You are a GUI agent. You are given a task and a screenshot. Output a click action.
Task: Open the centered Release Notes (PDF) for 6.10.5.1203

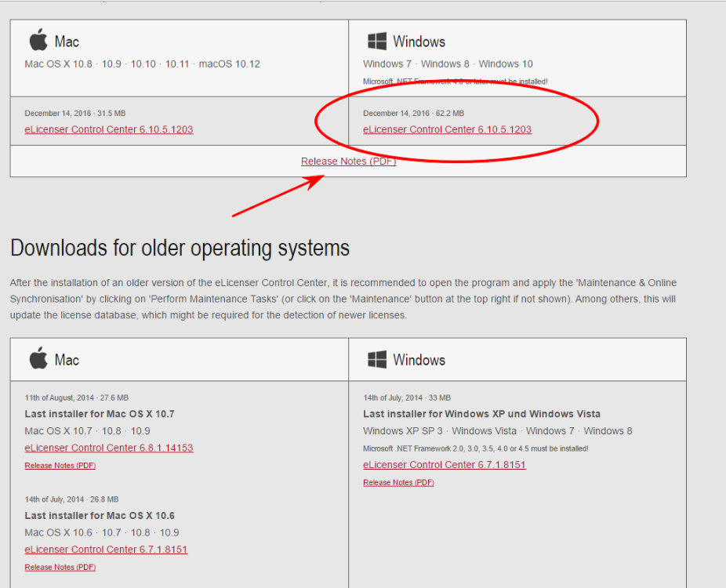coord(349,162)
